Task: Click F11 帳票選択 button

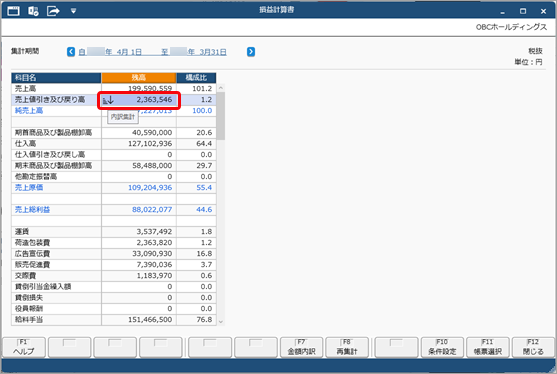Action: [488, 347]
